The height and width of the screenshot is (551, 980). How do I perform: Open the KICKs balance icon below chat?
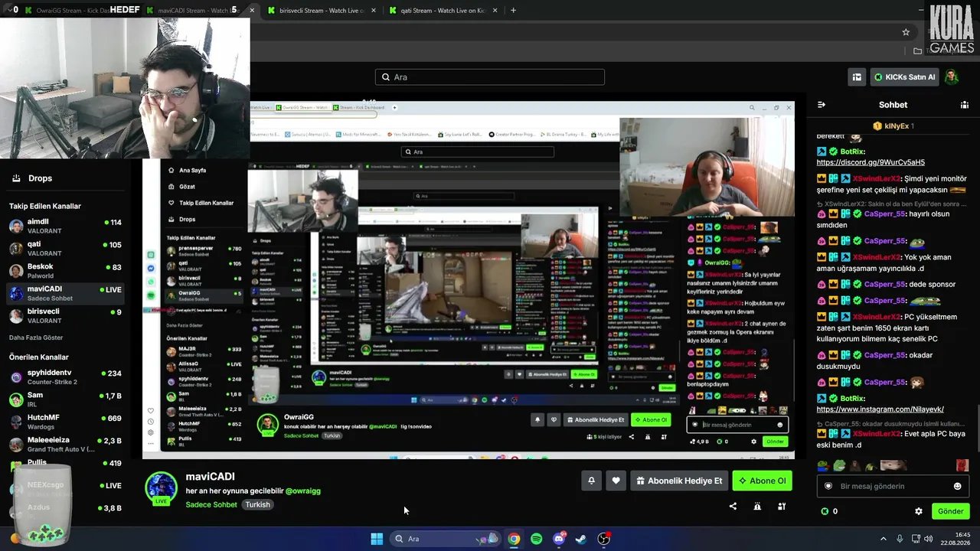(x=825, y=511)
